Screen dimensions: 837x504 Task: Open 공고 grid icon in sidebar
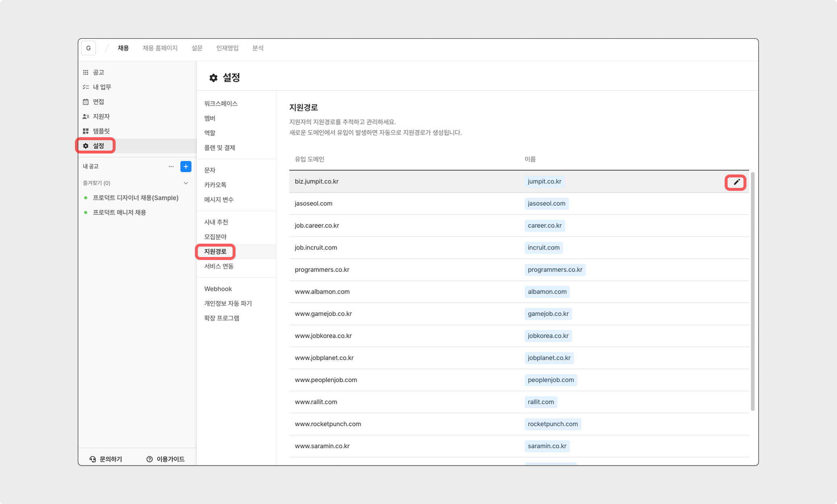86,72
